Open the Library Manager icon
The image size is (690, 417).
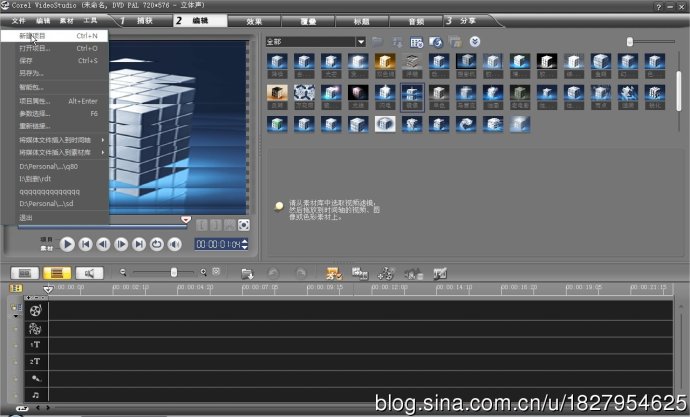(x=416, y=42)
